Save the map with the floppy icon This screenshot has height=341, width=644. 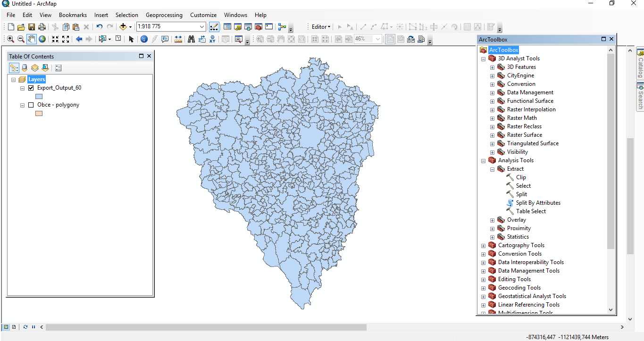[32, 27]
